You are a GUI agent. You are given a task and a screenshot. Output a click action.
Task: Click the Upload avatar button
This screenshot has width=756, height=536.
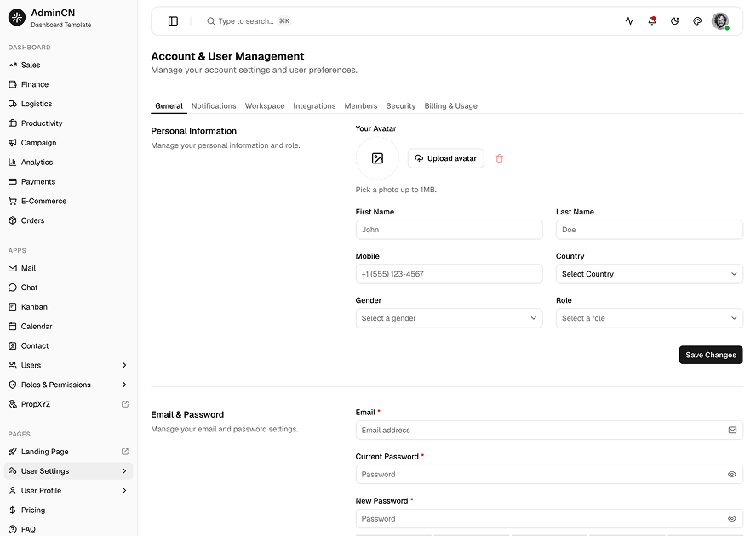pyautogui.click(x=445, y=158)
